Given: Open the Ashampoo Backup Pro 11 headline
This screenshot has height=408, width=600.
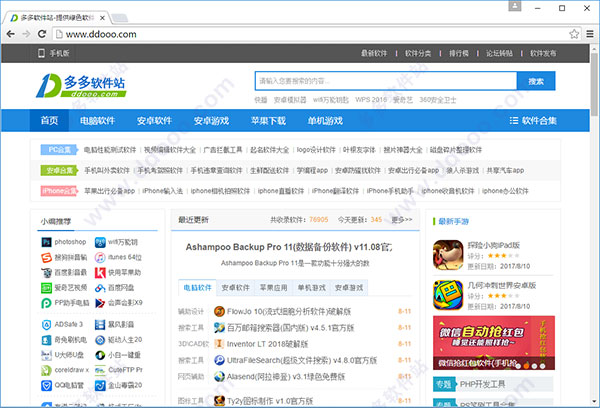Looking at the screenshot, I should (289, 247).
